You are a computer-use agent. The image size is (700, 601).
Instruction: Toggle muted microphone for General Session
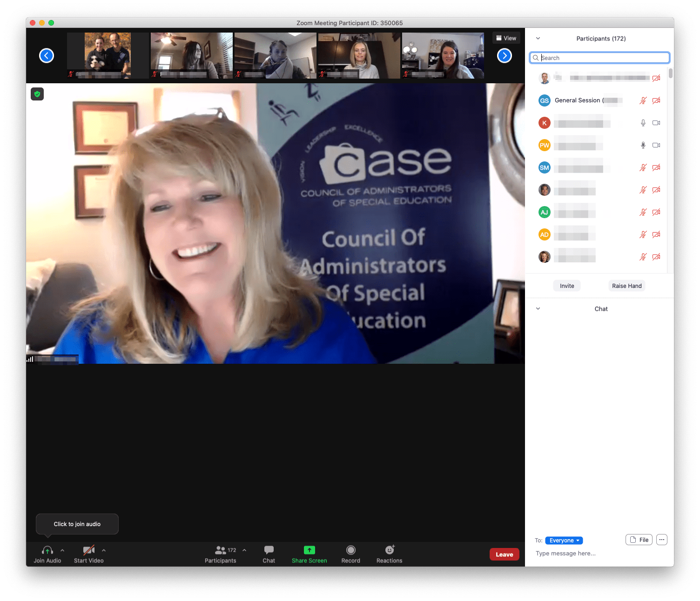tap(643, 100)
